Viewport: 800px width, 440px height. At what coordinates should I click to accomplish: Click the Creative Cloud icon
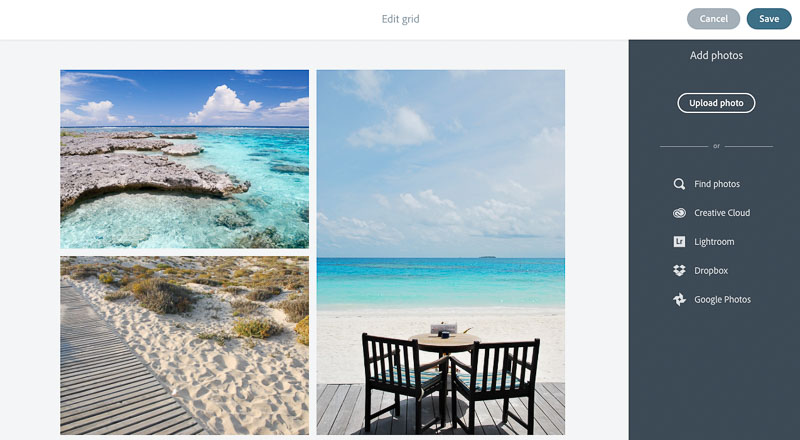pyautogui.click(x=679, y=213)
